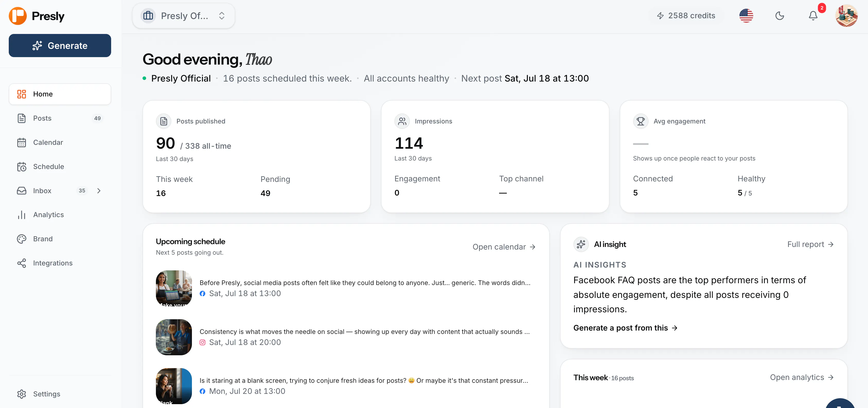Click the Calendar icon in sidebar
The image size is (868, 408).
click(x=22, y=143)
